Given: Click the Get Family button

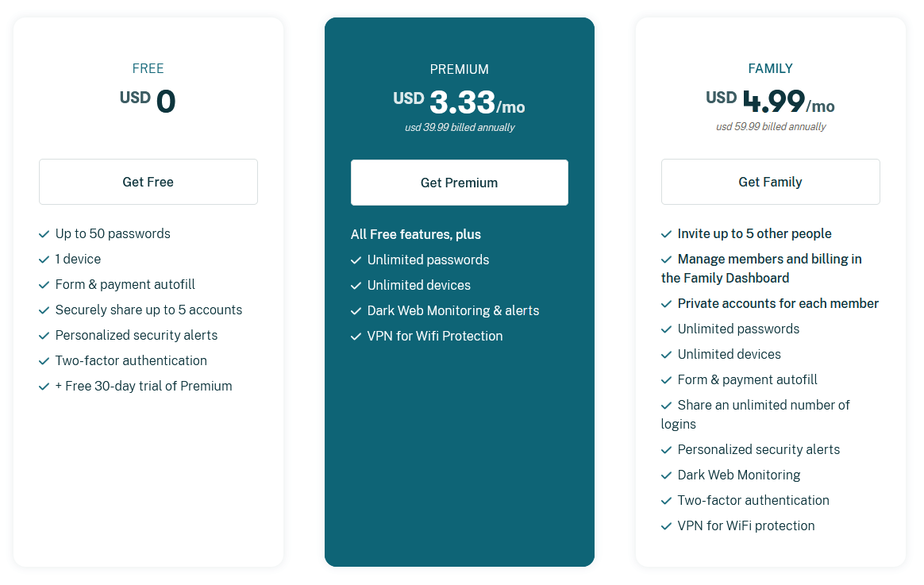Looking at the screenshot, I should tap(770, 182).
